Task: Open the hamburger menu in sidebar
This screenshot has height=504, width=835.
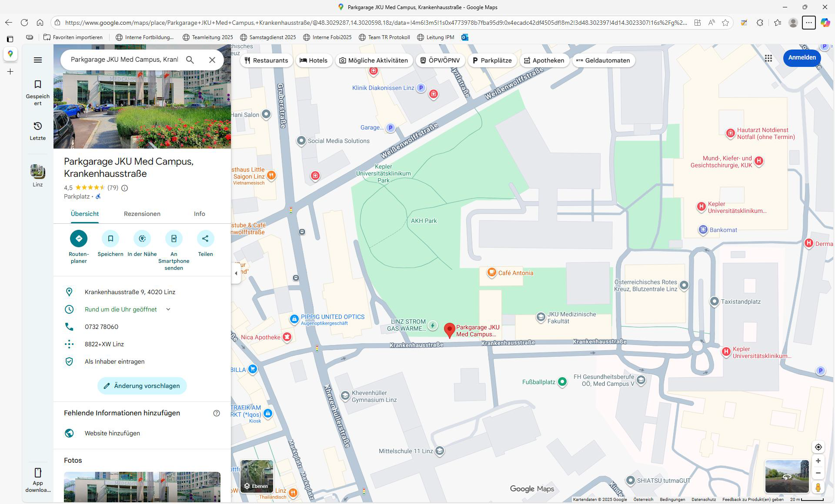Action: coord(38,60)
